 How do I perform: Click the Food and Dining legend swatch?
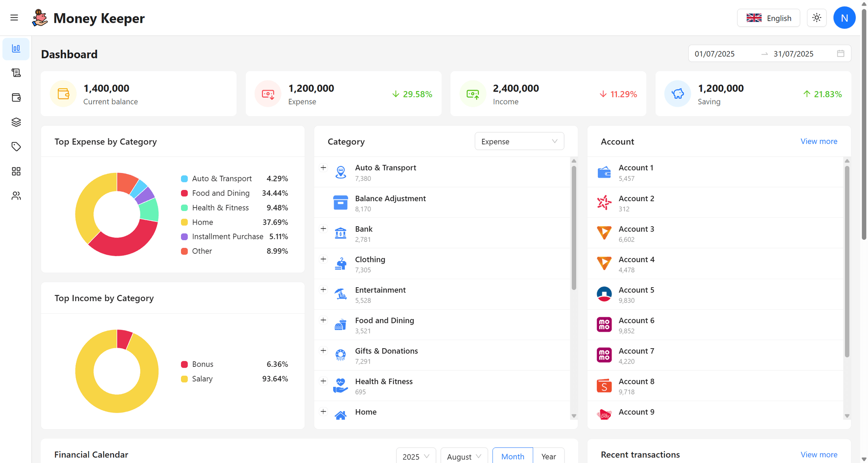tap(184, 193)
